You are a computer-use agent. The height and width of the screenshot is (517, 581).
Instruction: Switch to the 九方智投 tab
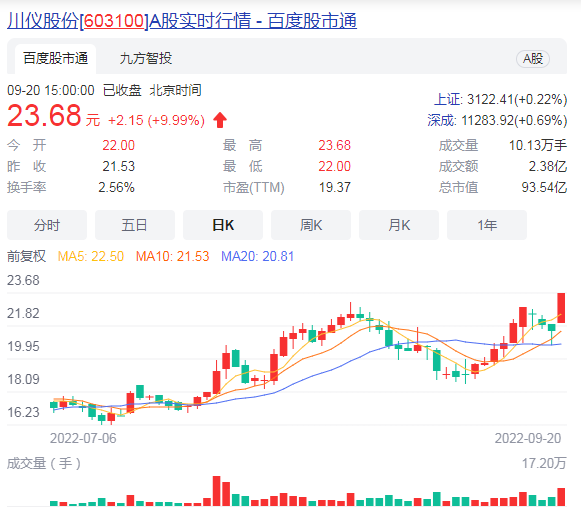click(x=146, y=59)
